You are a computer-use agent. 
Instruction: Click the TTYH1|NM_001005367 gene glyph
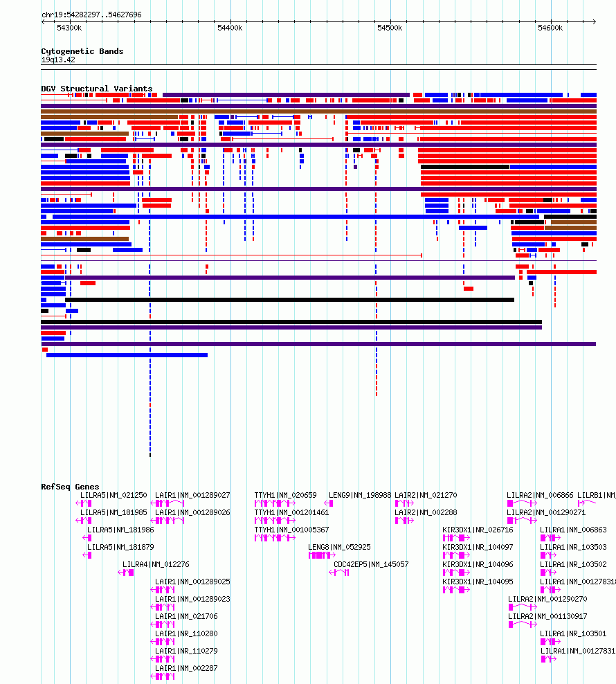pyautogui.click(x=275, y=538)
